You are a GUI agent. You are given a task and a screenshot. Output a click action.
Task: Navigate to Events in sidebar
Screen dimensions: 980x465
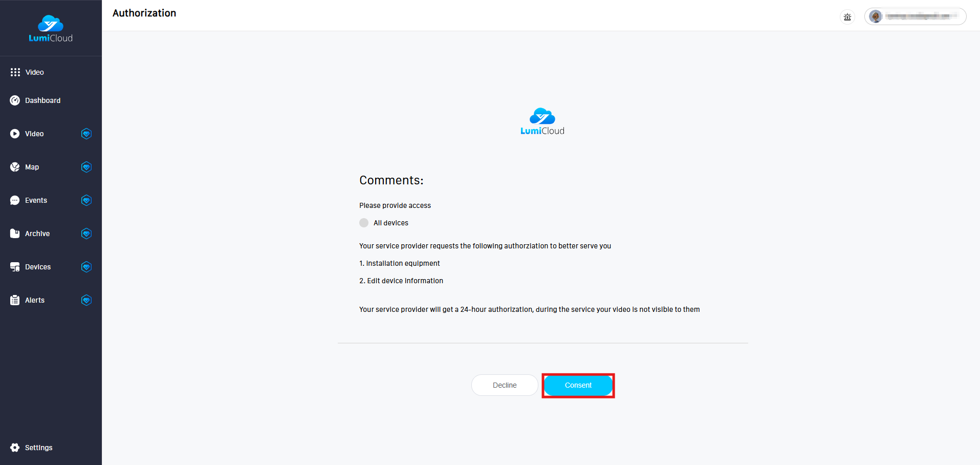click(x=36, y=200)
